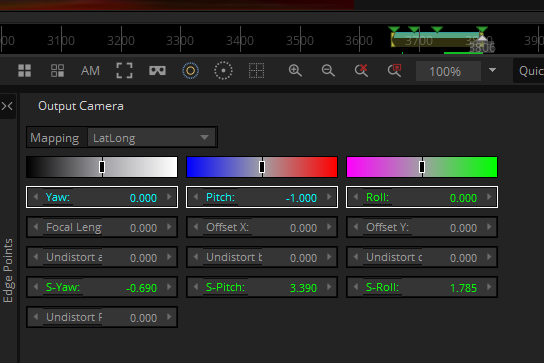Click the fullscreen brackets icon
The width and height of the screenshot is (544, 363).
(x=124, y=71)
